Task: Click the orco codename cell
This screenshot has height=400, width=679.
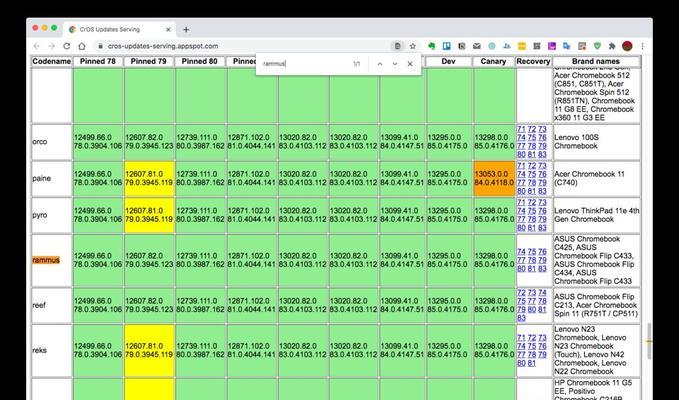Action: (52, 142)
